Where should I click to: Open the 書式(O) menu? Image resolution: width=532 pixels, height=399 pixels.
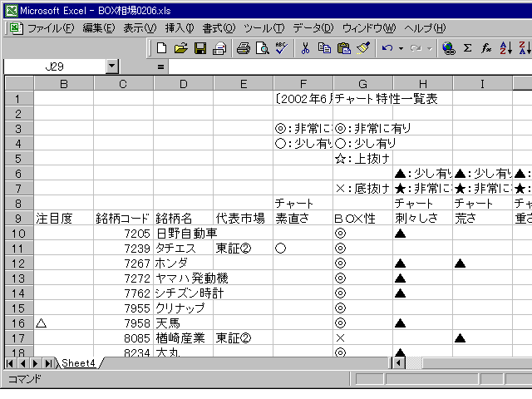[x=219, y=28]
